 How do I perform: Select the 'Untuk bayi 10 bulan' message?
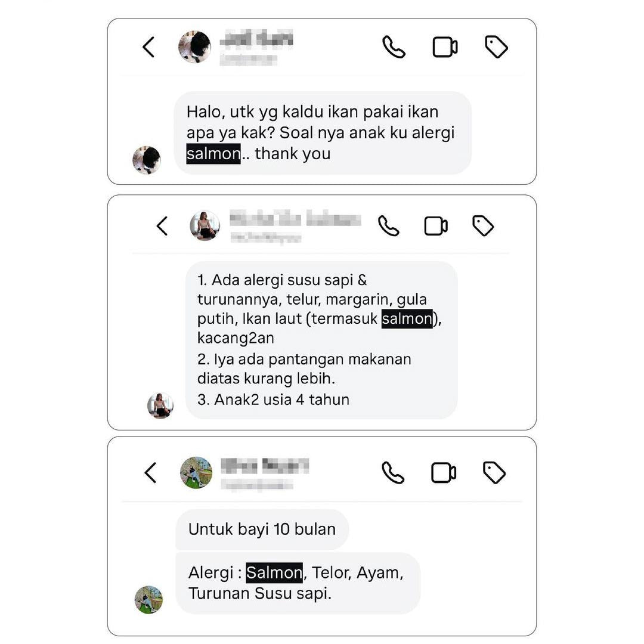click(x=262, y=530)
